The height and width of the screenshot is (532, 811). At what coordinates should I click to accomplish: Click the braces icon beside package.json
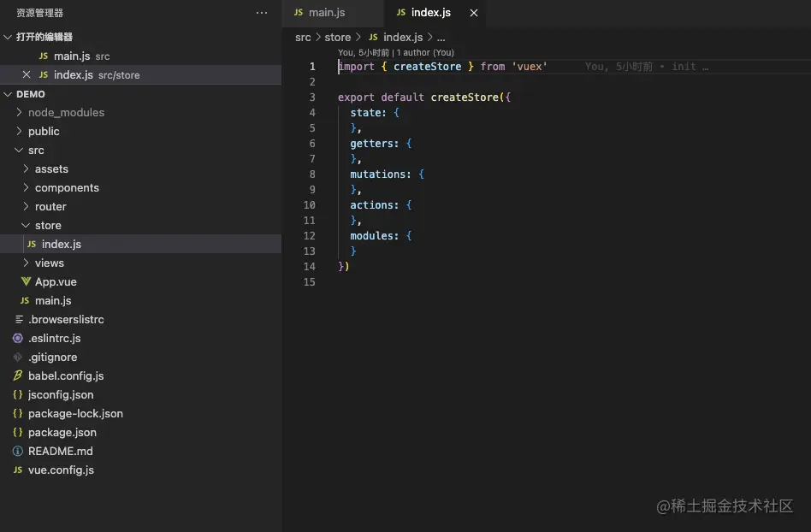(18, 432)
